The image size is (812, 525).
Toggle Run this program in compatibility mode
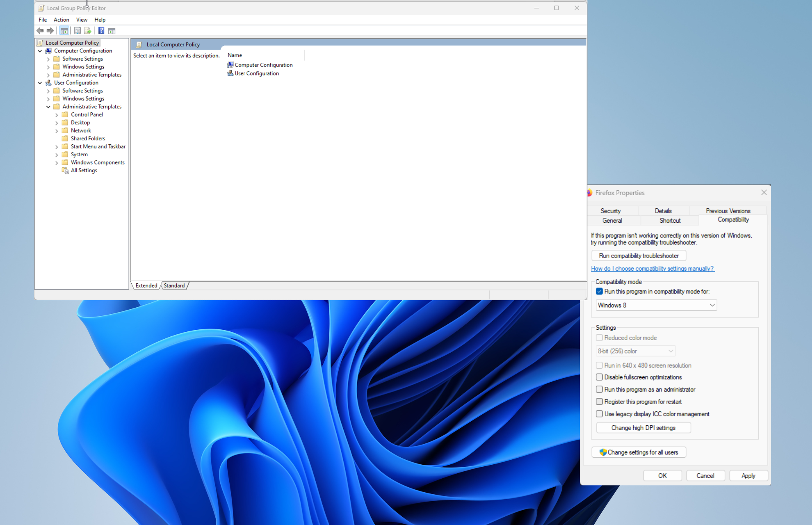(600, 291)
